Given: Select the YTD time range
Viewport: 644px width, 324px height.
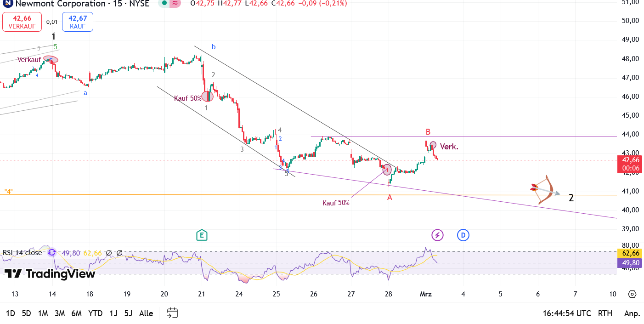Looking at the screenshot, I should [x=95, y=313].
